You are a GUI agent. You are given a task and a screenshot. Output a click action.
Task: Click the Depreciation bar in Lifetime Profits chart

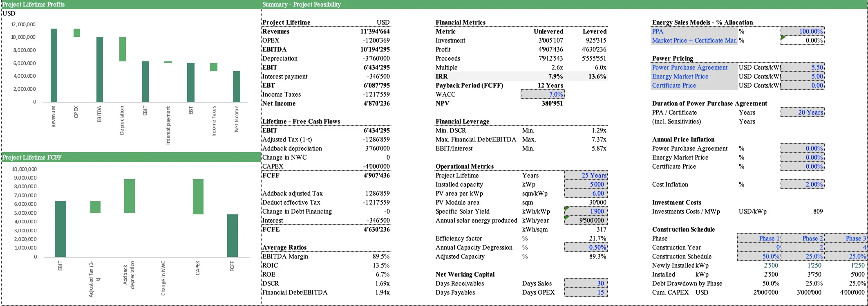point(123,49)
